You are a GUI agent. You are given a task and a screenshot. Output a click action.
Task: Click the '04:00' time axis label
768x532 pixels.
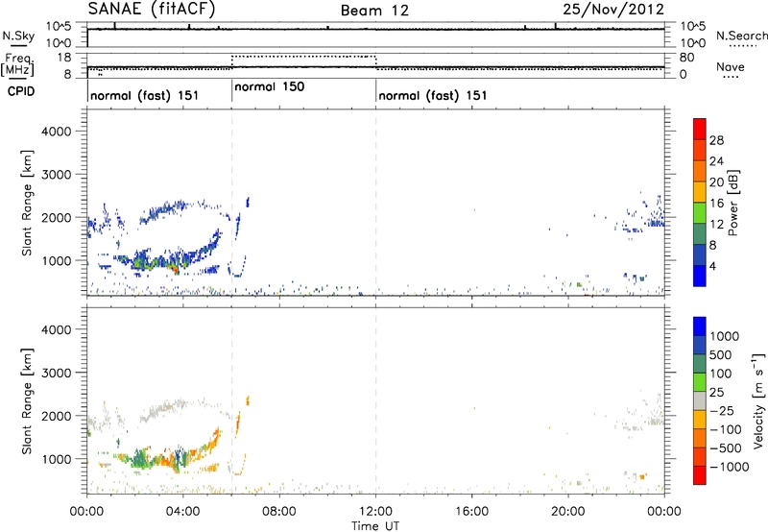(x=183, y=512)
